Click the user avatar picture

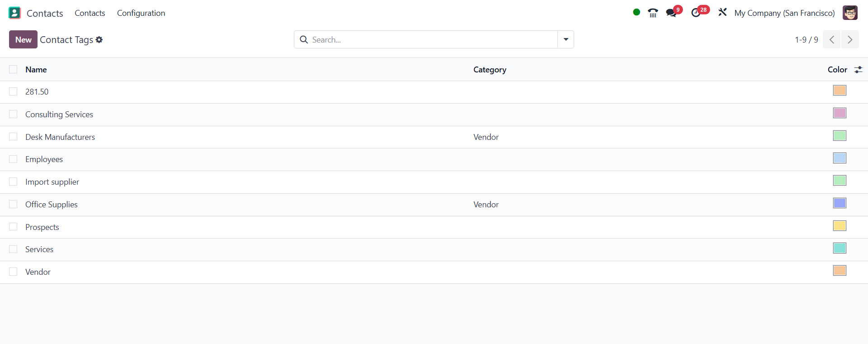tap(850, 13)
